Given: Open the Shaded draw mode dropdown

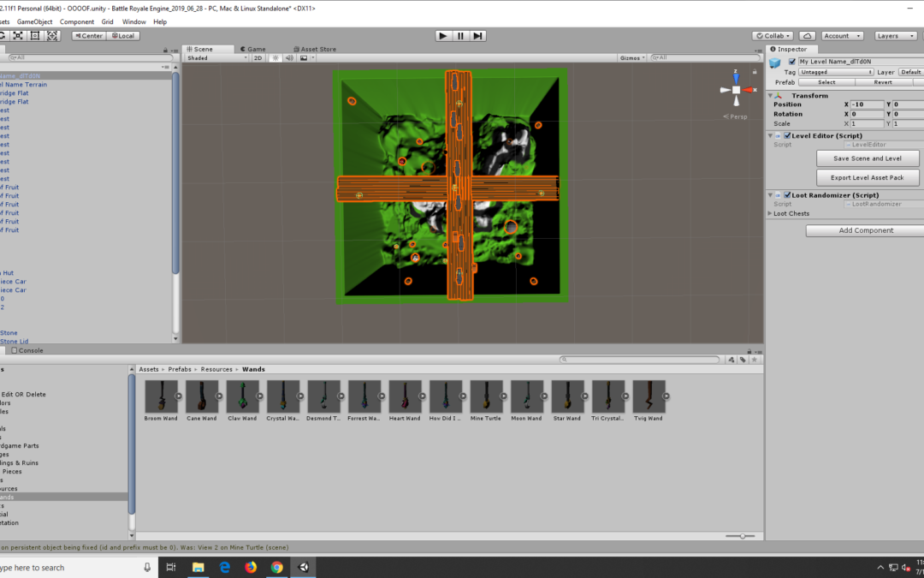Looking at the screenshot, I should click(x=217, y=58).
